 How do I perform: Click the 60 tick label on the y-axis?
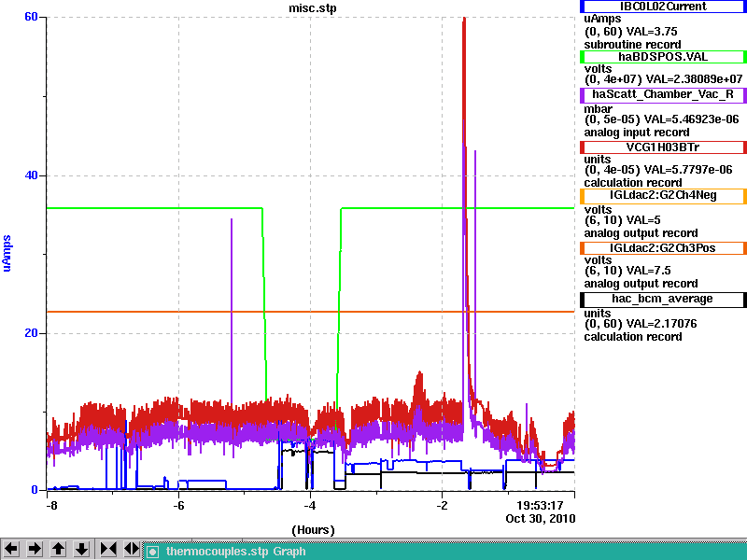point(31,17)
